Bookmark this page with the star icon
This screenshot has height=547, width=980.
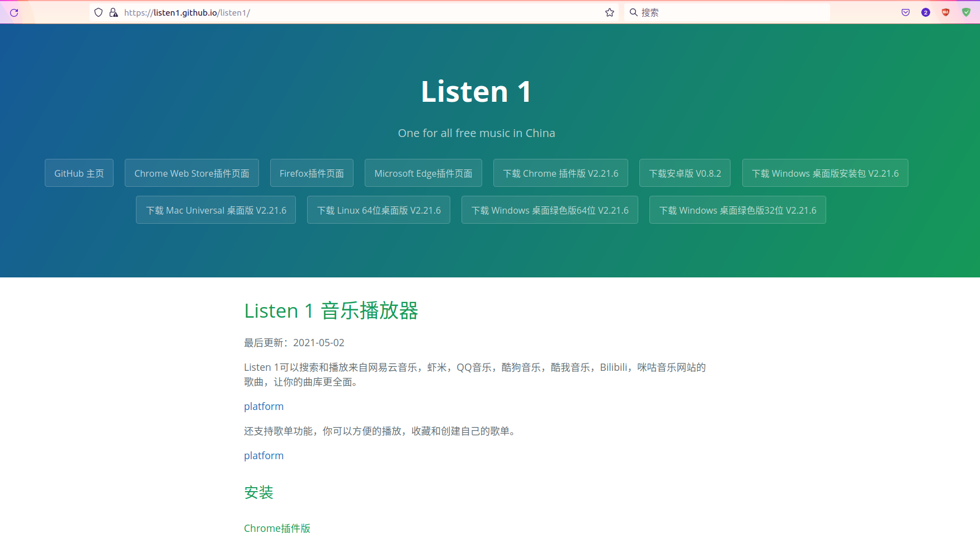[610, 12]
